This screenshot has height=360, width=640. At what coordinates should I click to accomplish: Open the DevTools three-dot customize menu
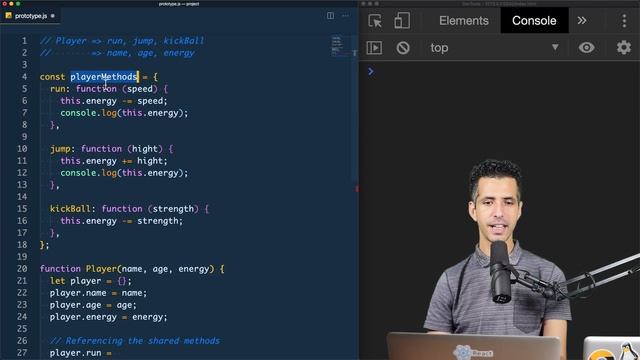point(624,20)
